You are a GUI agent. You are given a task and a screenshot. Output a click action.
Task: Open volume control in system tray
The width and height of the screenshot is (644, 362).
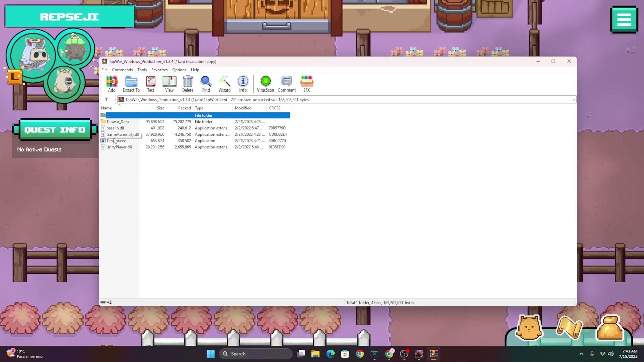611,354
